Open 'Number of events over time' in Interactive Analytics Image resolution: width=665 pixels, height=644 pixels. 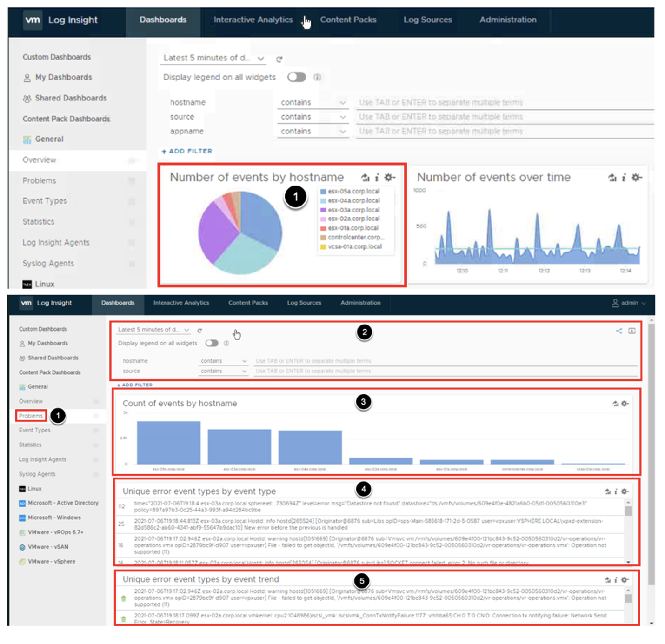click(612, 177)
